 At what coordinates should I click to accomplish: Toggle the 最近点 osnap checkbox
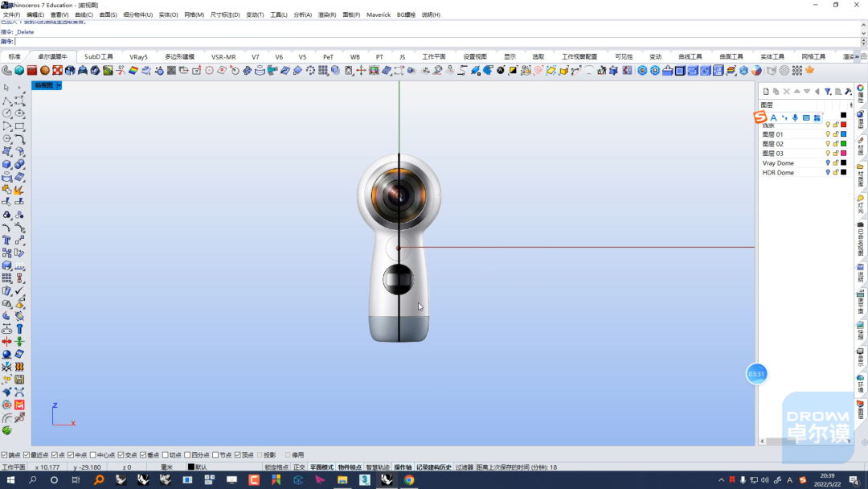[x=27, y=455]
